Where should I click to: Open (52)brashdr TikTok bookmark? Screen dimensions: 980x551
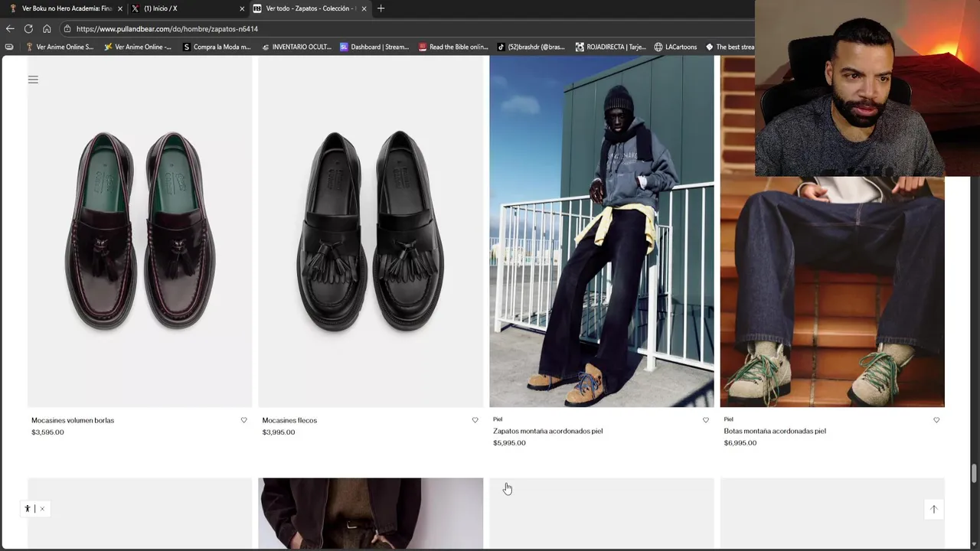[531, 47]
